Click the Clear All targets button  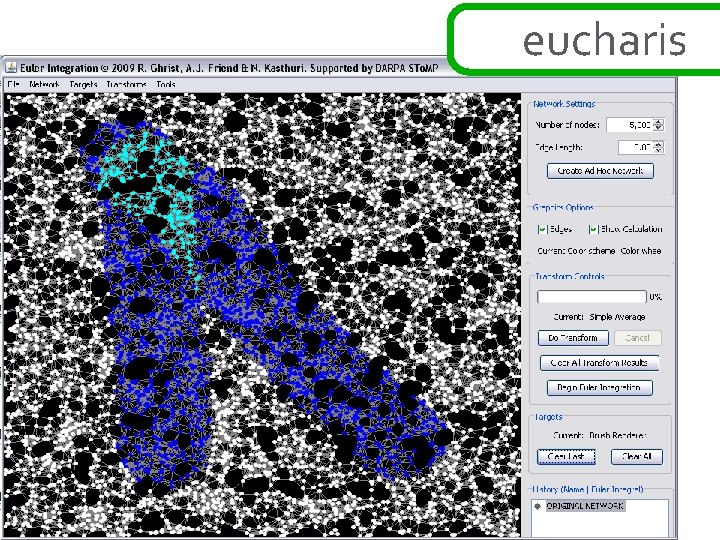pos(637,456)
